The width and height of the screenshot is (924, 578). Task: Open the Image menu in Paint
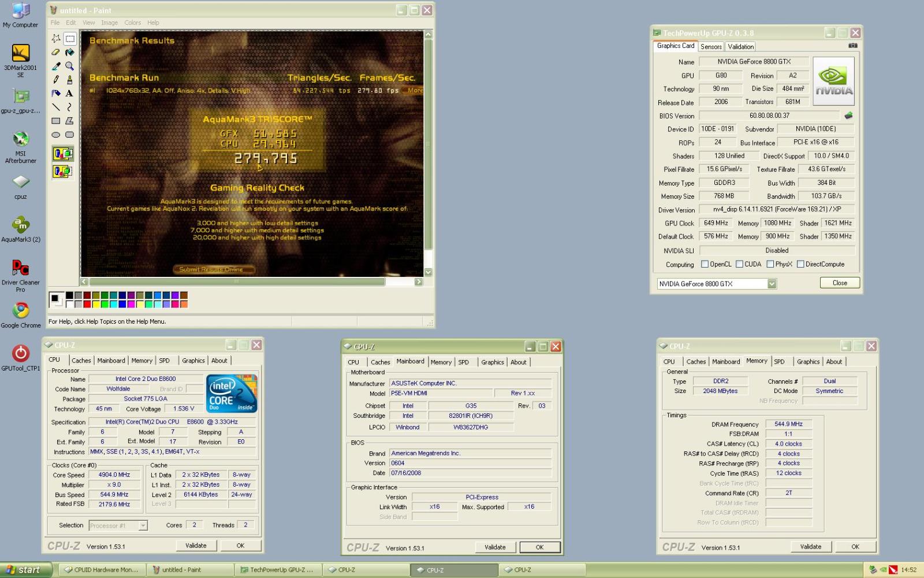[x=110, y=23]
